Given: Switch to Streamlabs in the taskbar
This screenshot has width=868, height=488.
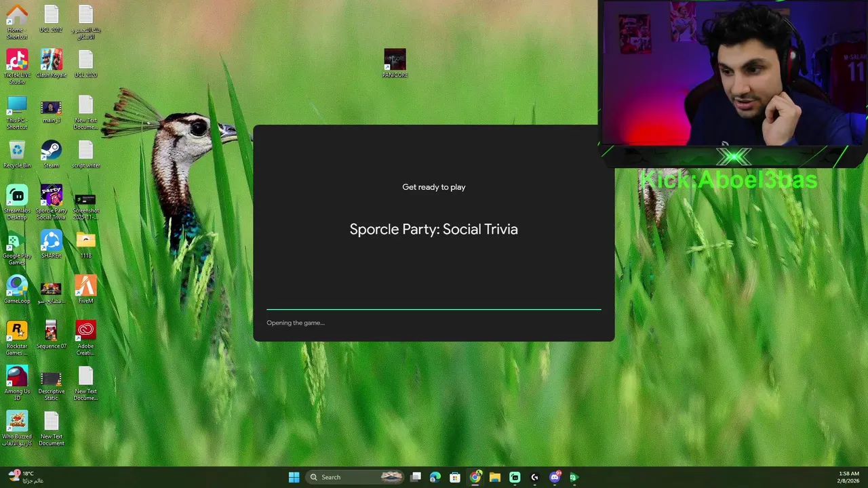Looking at the screenshot, I should pos(515,477).
